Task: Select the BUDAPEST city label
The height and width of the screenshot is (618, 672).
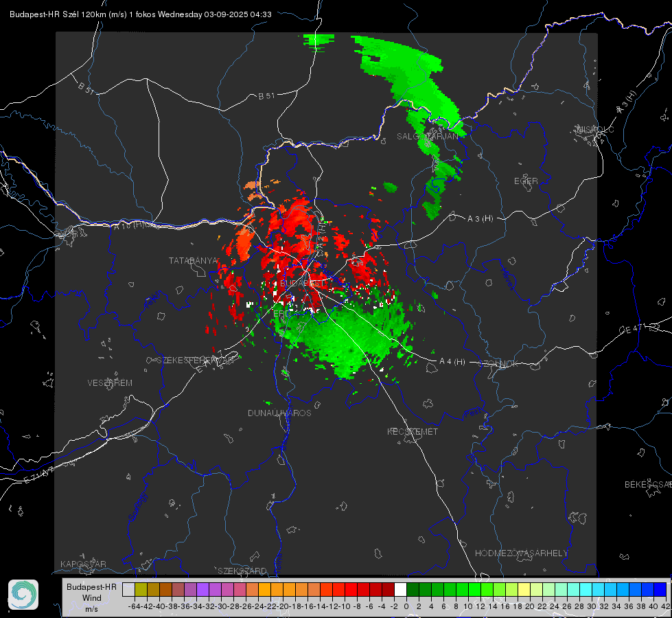Action: pyautogui.click(x=302, y=284)
